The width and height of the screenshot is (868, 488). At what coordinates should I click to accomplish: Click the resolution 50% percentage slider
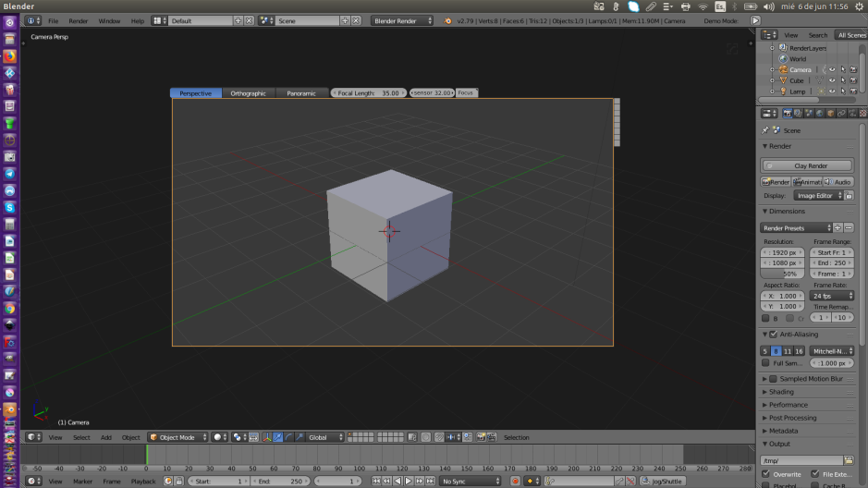point(783,274)
